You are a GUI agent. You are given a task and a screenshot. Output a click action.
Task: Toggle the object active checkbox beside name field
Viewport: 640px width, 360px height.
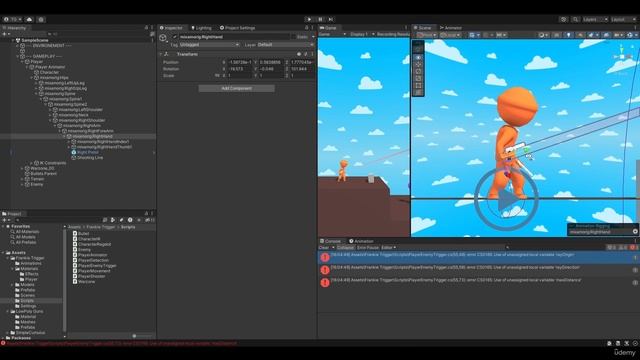pyautogui.click(x=175, y=37)
